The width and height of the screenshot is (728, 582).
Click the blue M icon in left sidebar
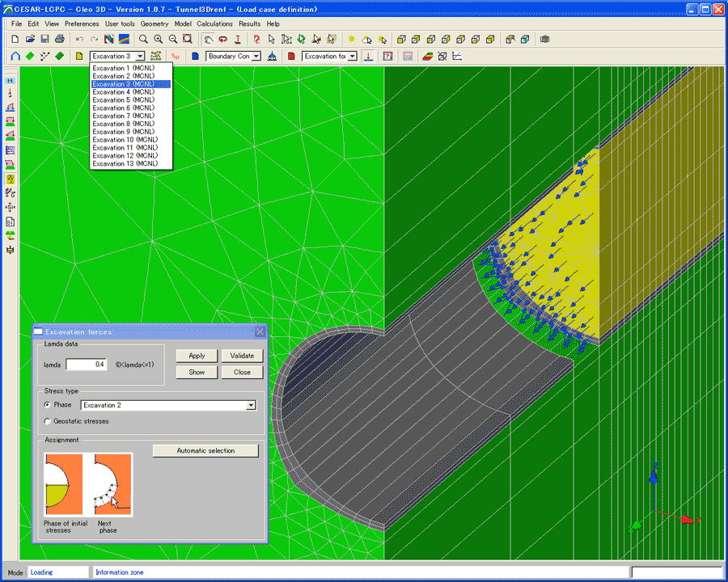pyautogui.click(x=11, y=81)
